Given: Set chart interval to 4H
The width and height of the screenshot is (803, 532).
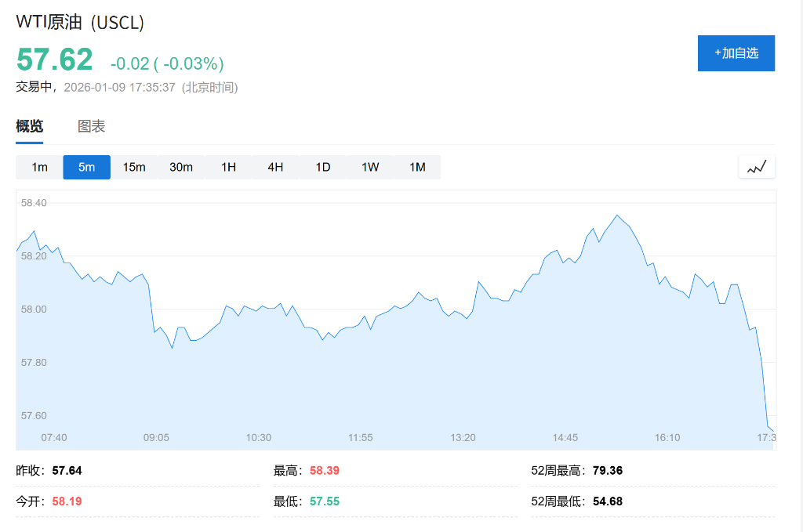Looking at the screenshot, I should click(x=275, y=167).
